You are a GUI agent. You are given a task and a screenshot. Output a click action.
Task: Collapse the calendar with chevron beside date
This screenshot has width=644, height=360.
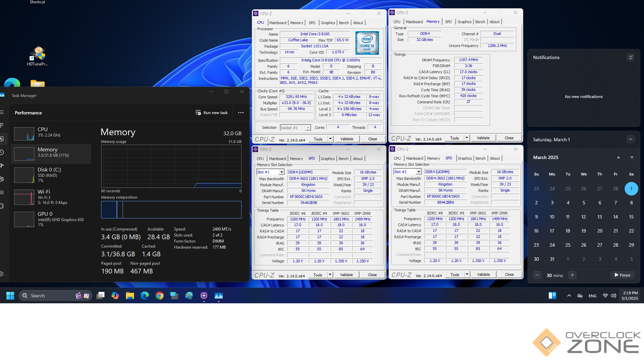[x=631, y=140]
